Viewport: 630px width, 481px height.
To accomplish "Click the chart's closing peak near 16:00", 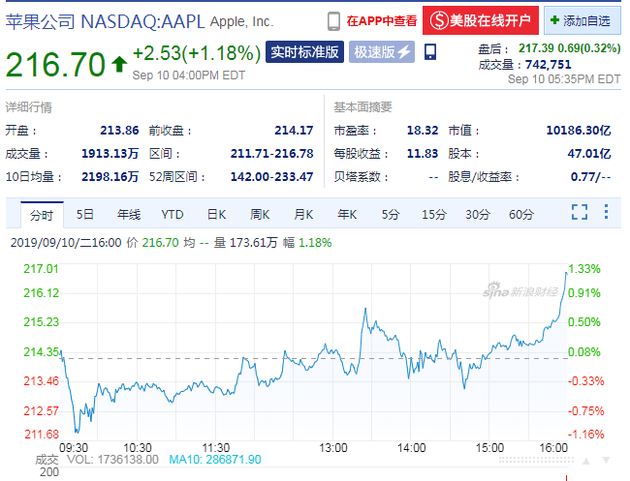I will click(566, 273).
